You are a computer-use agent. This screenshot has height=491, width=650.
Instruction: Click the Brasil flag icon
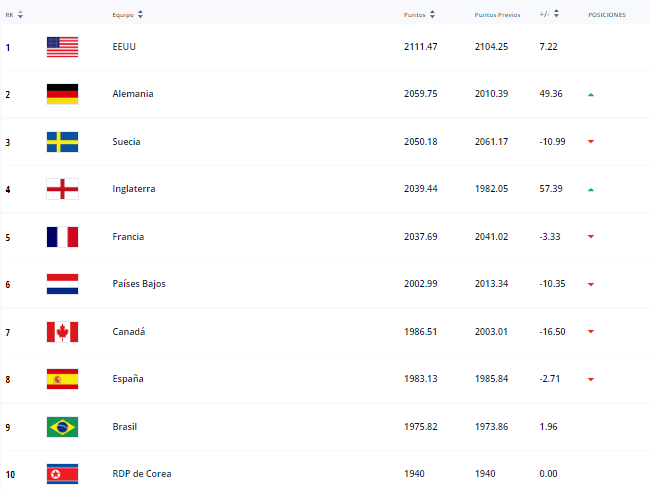coord(62,427)
